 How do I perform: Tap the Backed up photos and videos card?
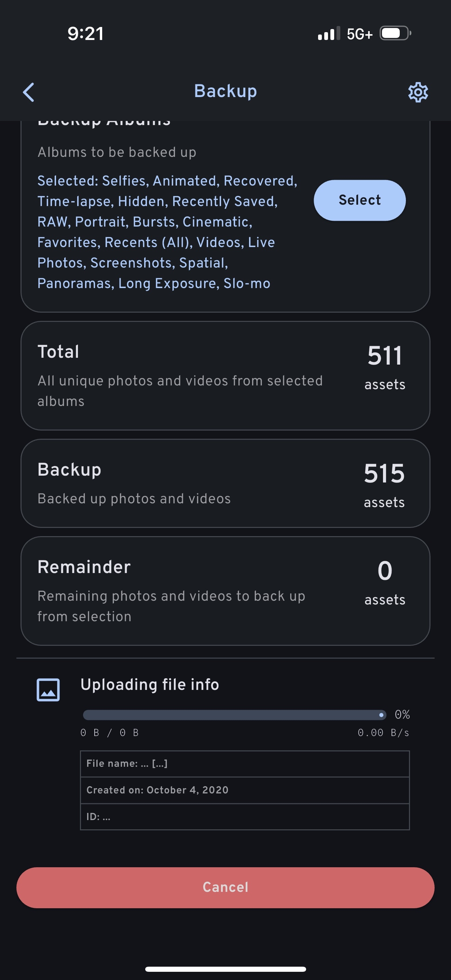pyautogui.click(x=225, y=483)
